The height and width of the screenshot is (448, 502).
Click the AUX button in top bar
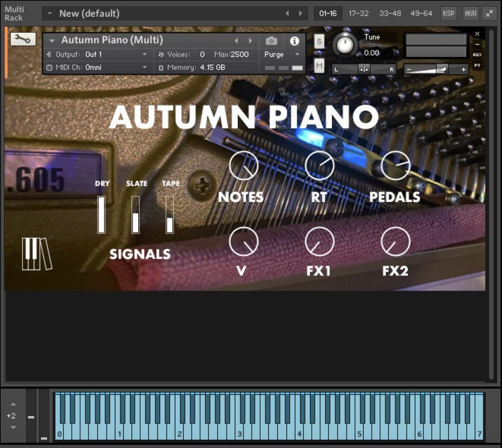471,13
